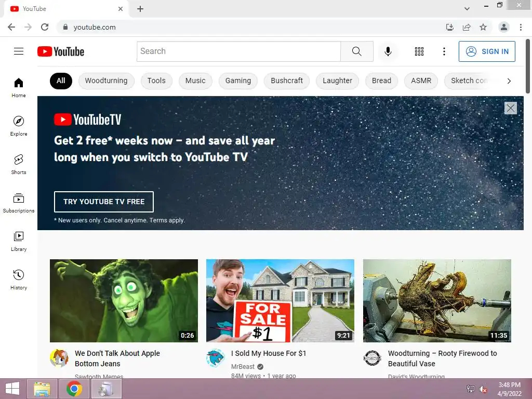Open Shorts in sidebar

point(19,165)
